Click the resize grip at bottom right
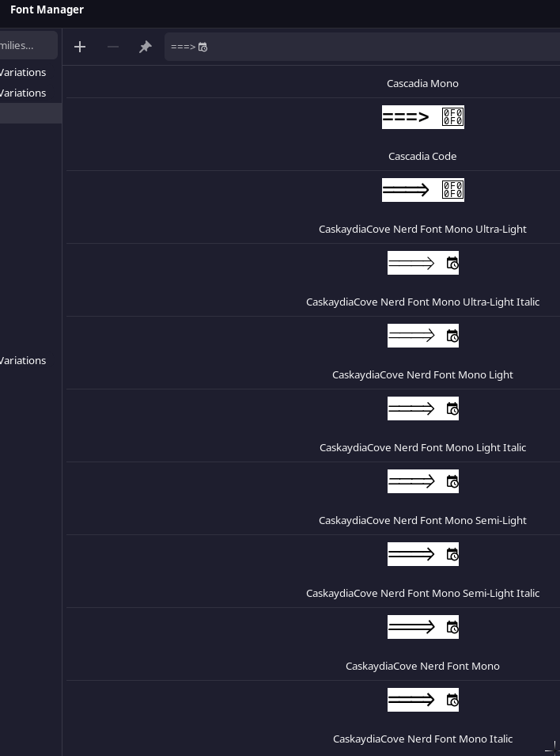The height and width of the screenshot is (756, 560). point(554,748)
